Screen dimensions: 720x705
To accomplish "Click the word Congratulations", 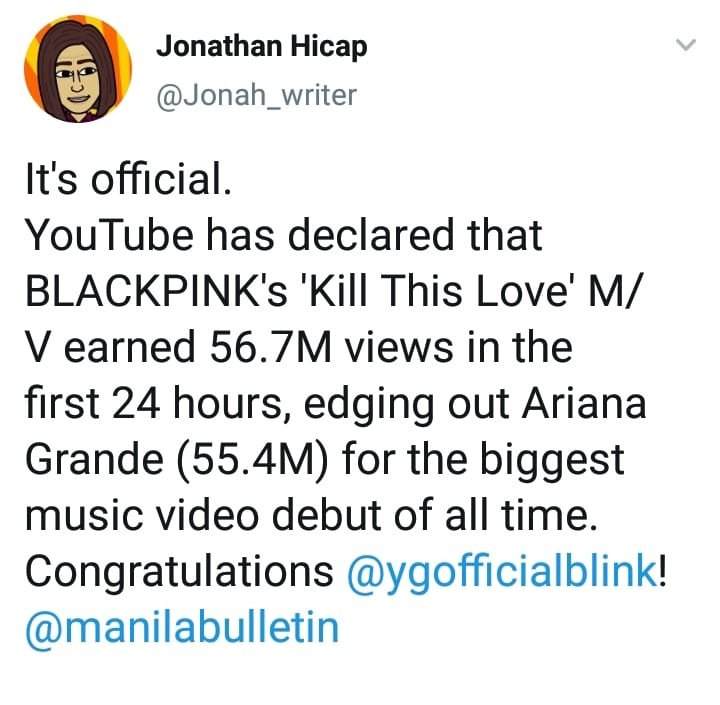I will click(x=179, y=573).
